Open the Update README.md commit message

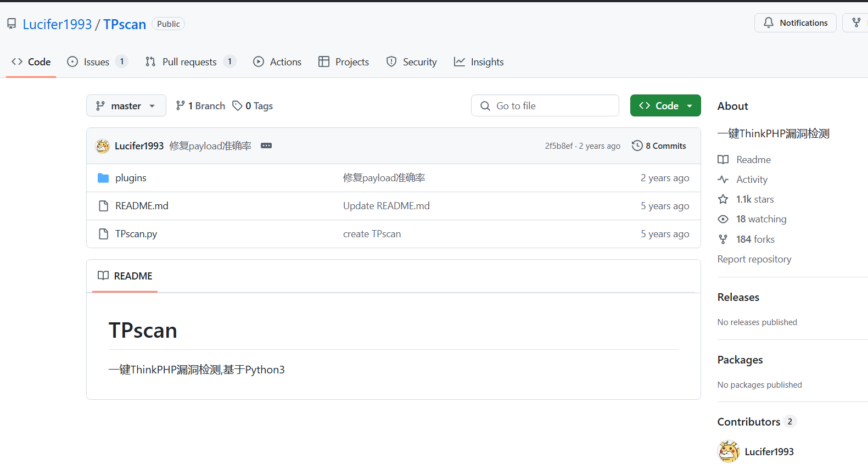click(x=387, y=206)
